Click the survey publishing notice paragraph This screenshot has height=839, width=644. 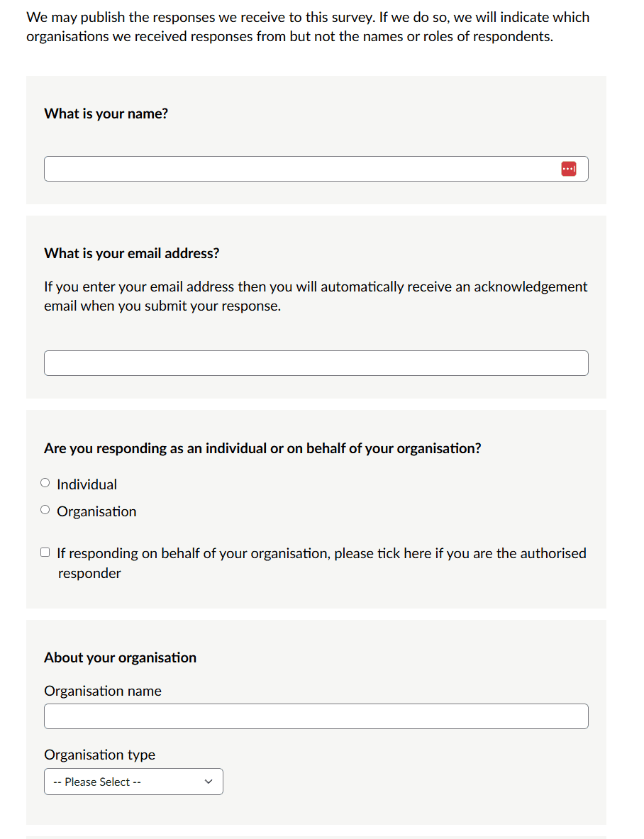click(x=308, y=26)
